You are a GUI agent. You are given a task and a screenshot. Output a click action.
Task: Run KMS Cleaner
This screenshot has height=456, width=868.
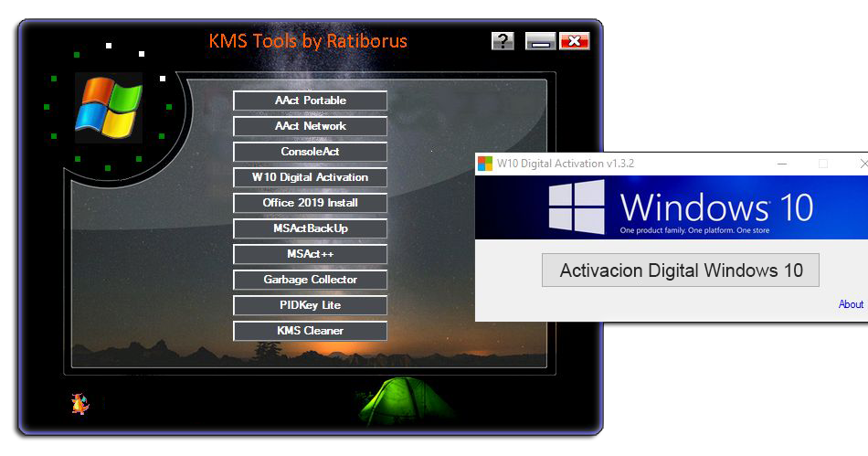(x=310, y=331)
